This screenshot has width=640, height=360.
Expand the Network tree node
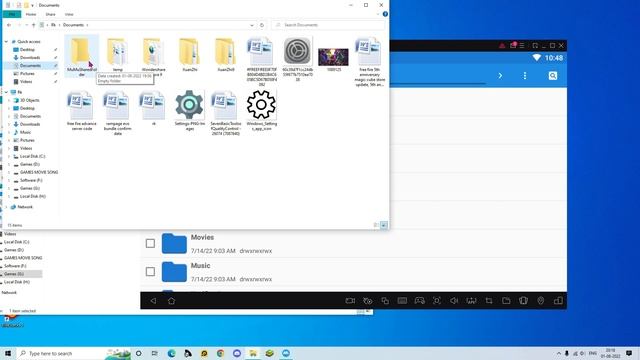6,207
